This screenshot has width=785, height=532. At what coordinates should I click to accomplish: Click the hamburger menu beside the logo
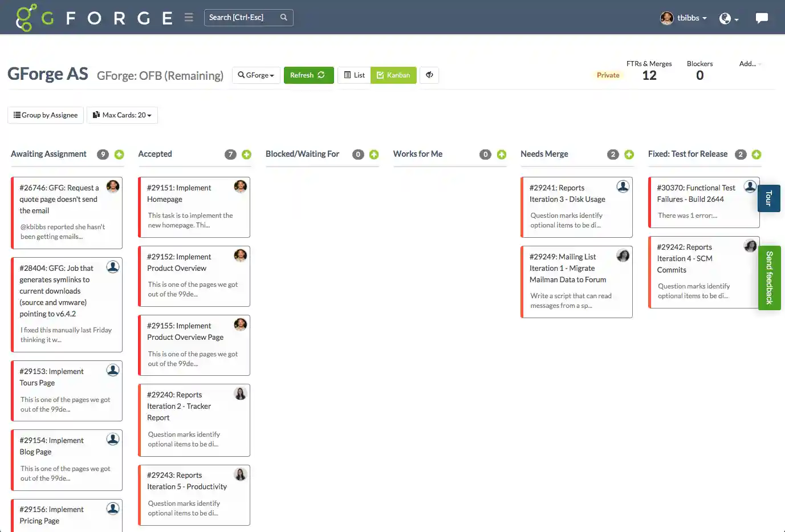(188, 17)
